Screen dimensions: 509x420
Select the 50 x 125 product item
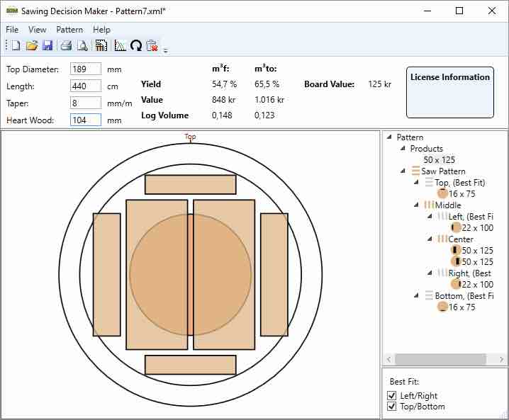439,160
